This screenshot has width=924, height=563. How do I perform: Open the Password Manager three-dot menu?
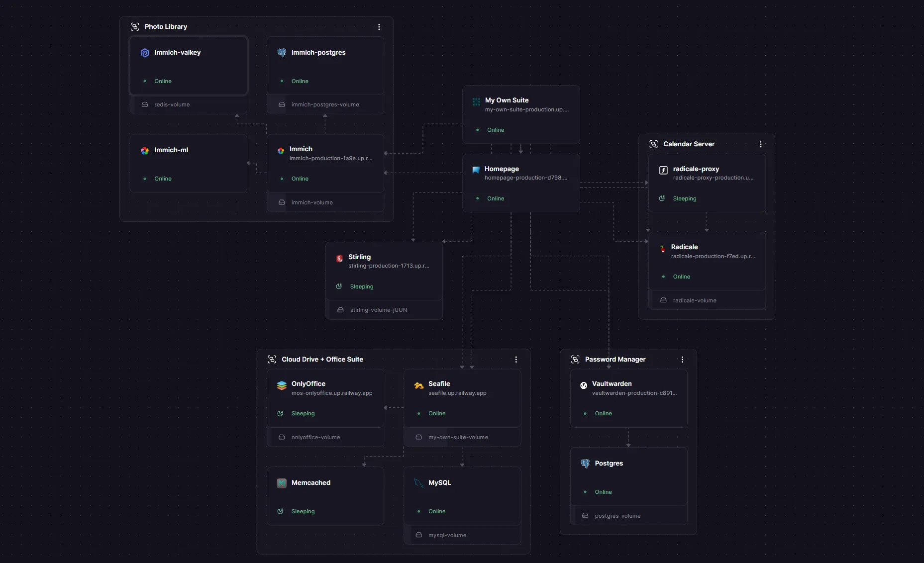[683, 359]
